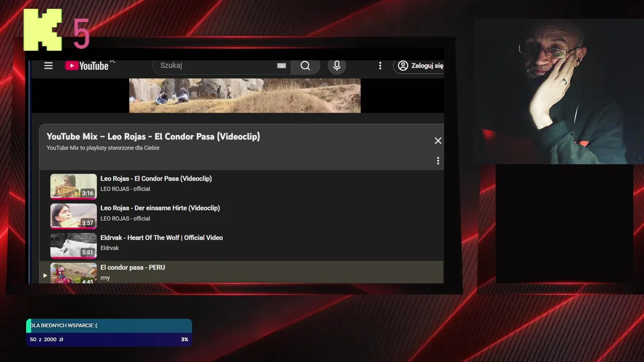Click channel name Eldrvak under Heart Of The Wolf
The width and height of the screenshot is (644, 362).
click(110, 248)
